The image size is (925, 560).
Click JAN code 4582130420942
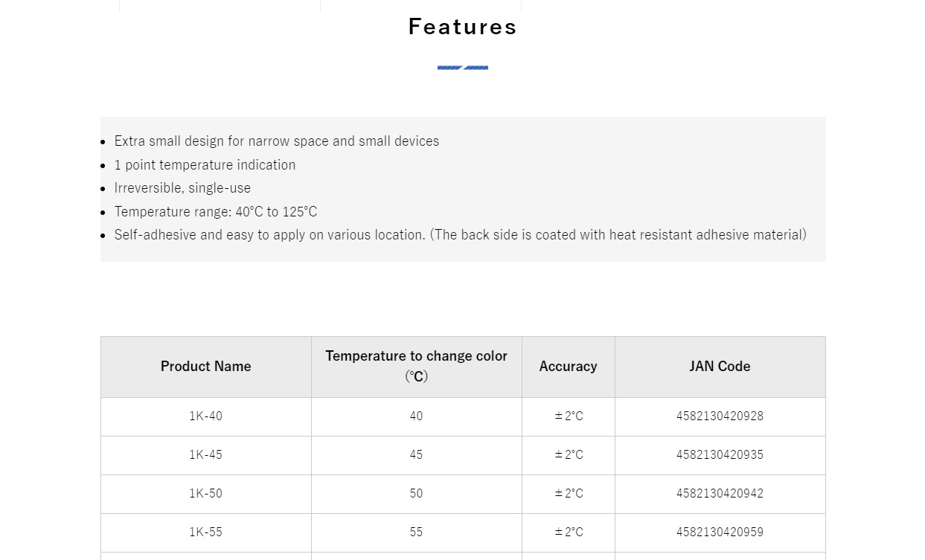720,494
